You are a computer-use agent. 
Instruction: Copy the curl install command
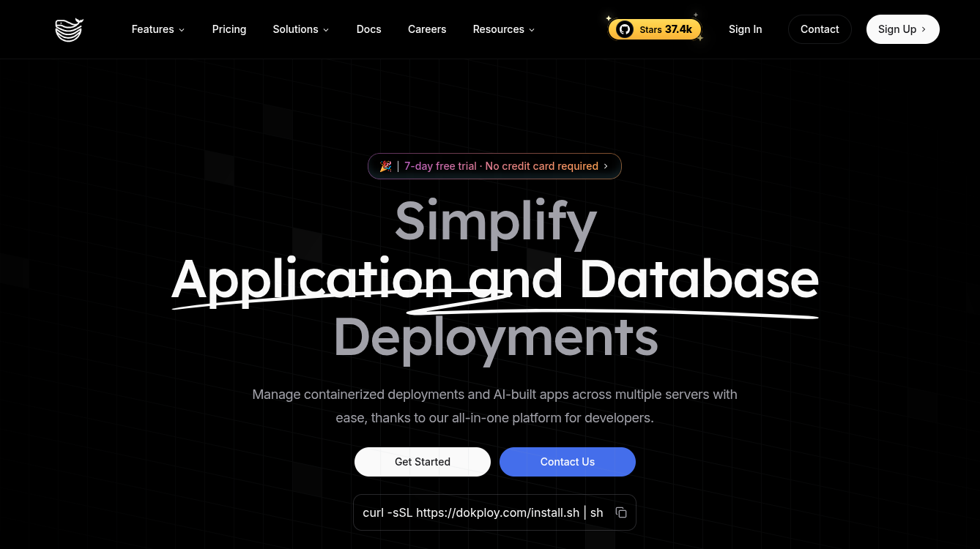click(621, 512)
